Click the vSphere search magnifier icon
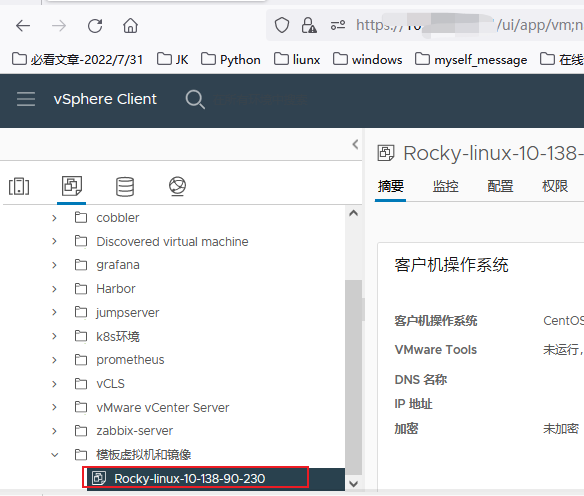 pyautogui.click(x=195, y=99)
